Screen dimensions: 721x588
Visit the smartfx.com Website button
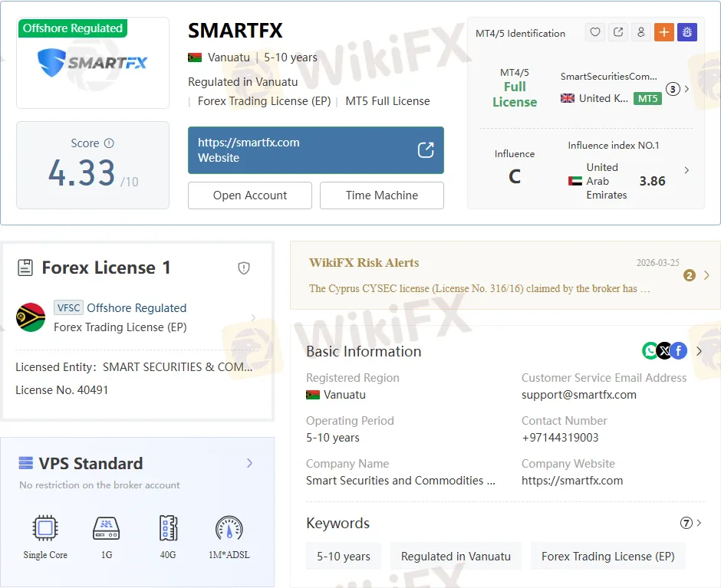click(x=315, y=150)
